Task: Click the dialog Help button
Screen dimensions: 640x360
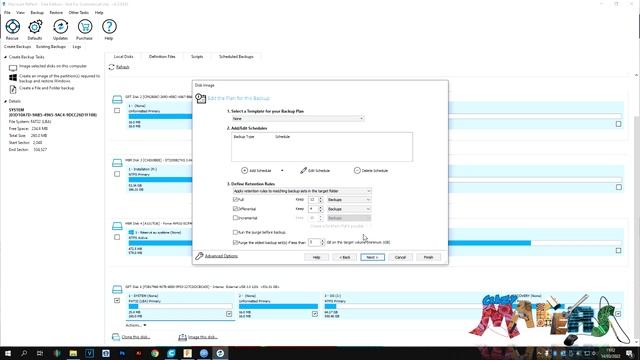Action: [x=316, y=257]
